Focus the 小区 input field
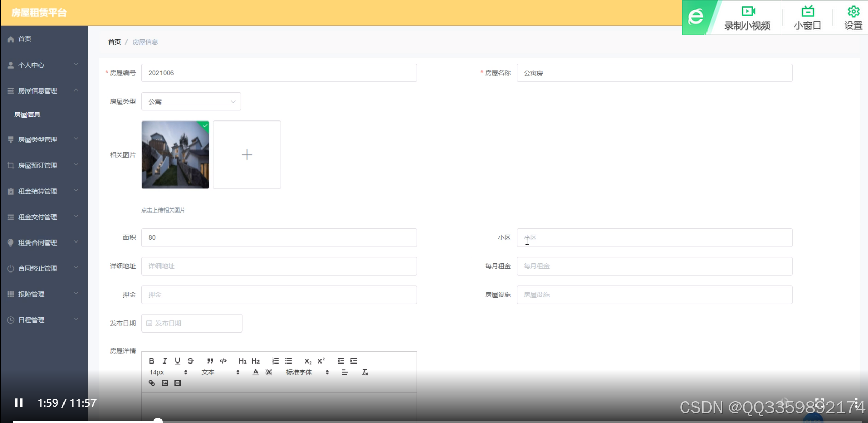Image resolution: width=868 pixels, height=423 pixels. tap(654, 237)
